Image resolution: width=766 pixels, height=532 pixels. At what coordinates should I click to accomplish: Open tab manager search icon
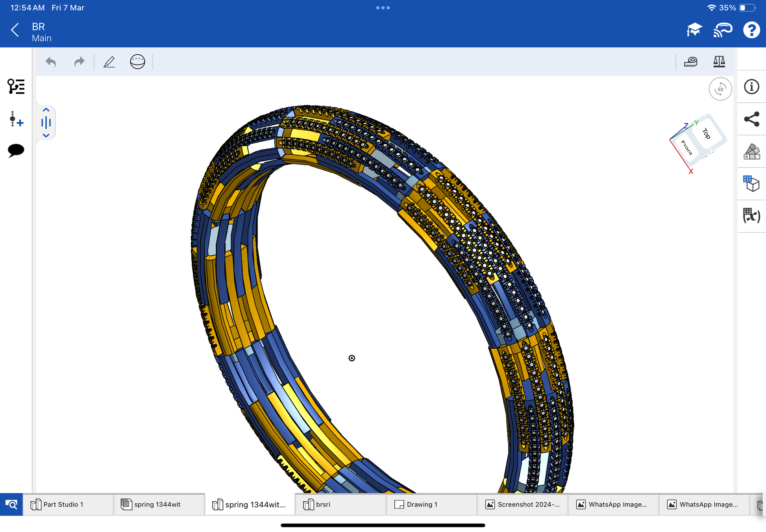click(x=11, y=504)
